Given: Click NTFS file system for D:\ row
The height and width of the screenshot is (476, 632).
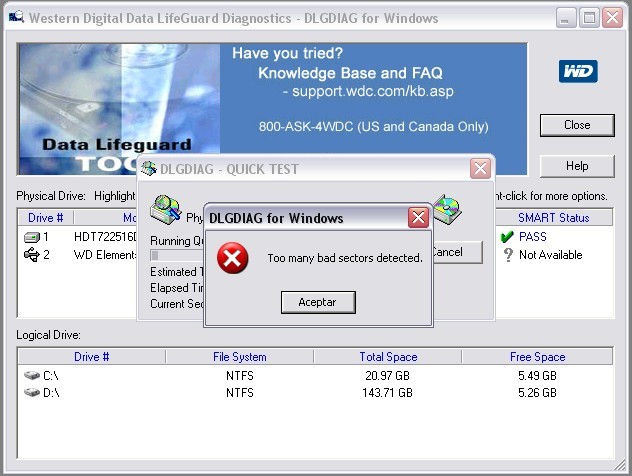Looking at the screenshot, I should [239, 393].
